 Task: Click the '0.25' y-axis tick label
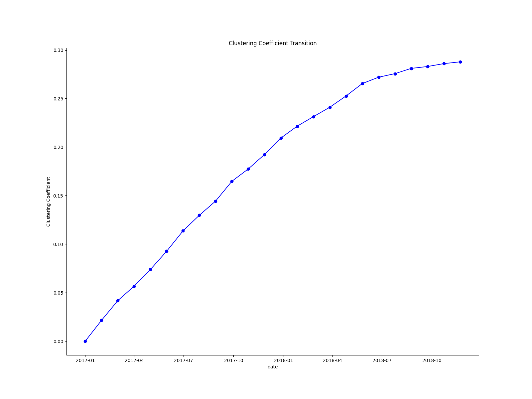pos(58,99)
